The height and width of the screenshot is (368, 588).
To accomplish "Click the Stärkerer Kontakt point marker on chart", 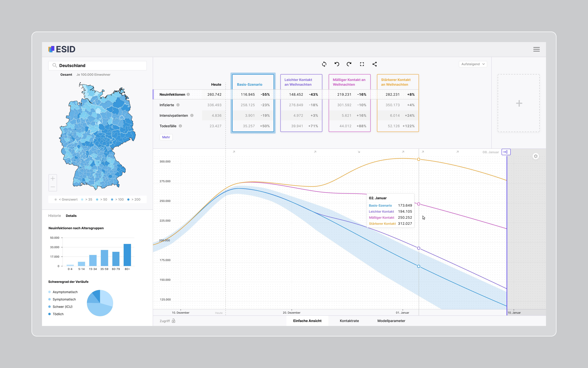I will click(x=419, y=159).
